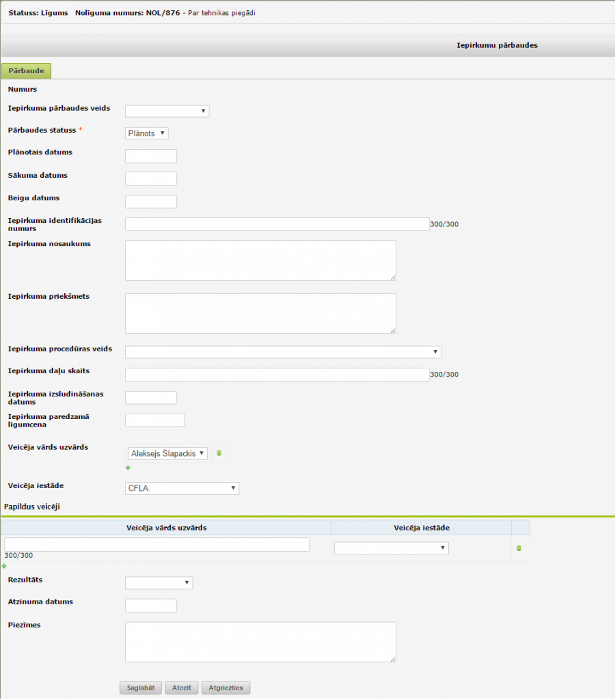Focus the Piezīmes text area
The height and width of the screenshot is (700, 615).
point(260,641)
